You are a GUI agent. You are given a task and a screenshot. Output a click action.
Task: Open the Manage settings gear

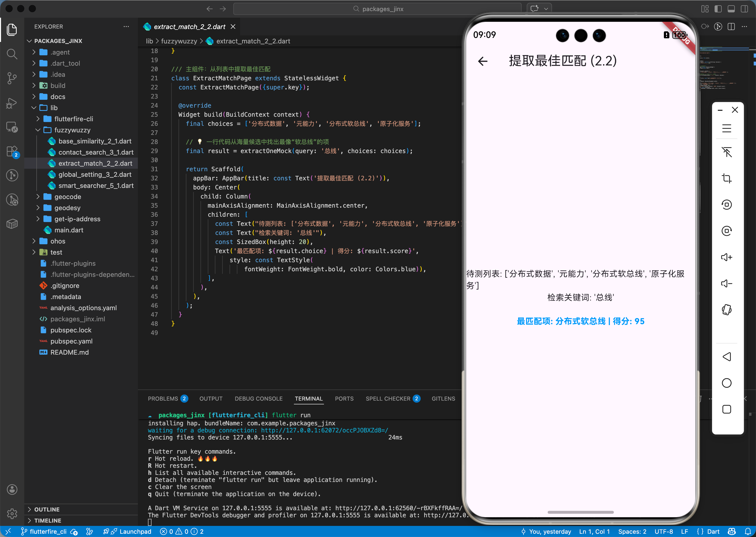pyautogui.click(x=12, y=513)
